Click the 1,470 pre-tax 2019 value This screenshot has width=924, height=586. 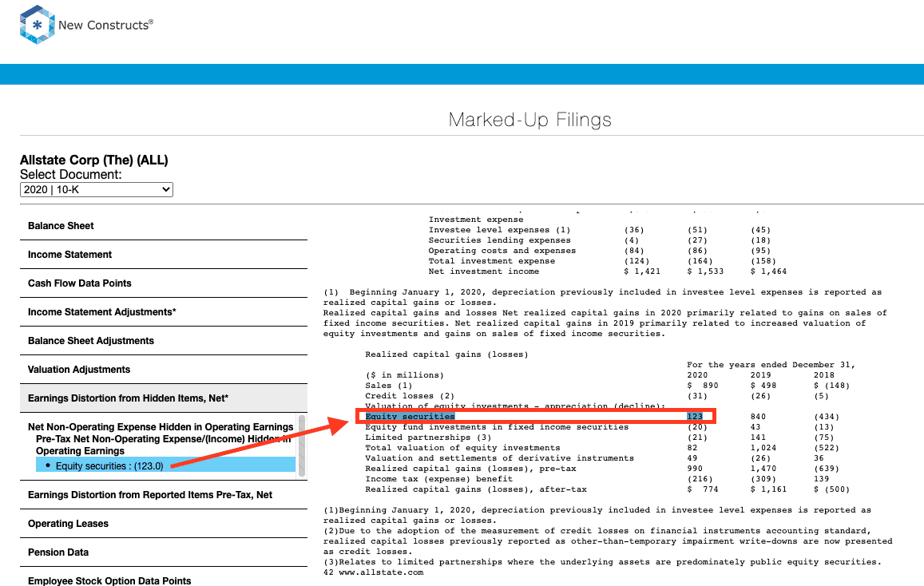pyautogui.click(x=763, y=469)
